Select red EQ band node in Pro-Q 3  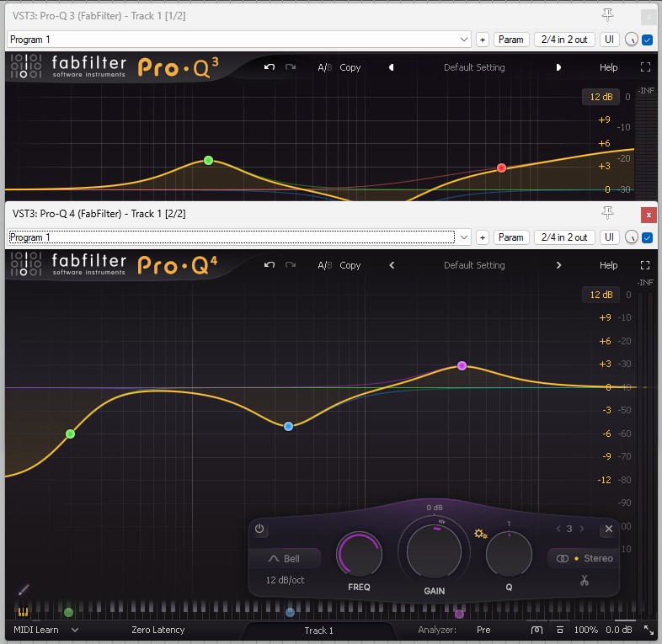pos(501,168)
